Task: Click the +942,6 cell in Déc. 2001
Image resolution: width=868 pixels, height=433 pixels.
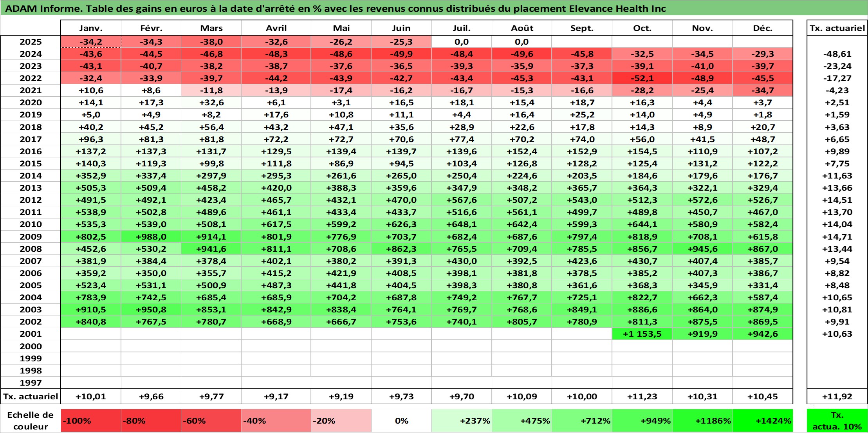Action: click(763, 334)
